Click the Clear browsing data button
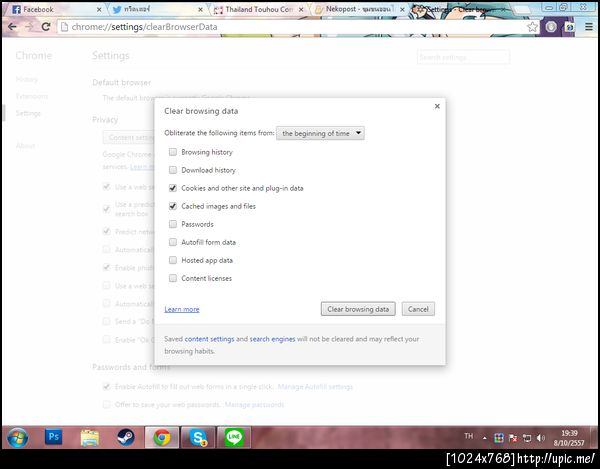 pyautogui.click(x=358, y=309)
